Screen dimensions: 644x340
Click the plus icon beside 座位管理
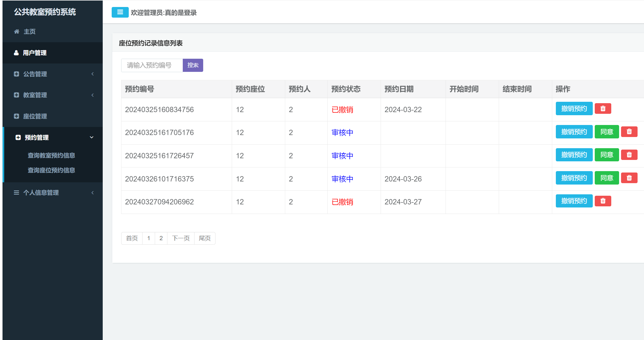[17, 116]
